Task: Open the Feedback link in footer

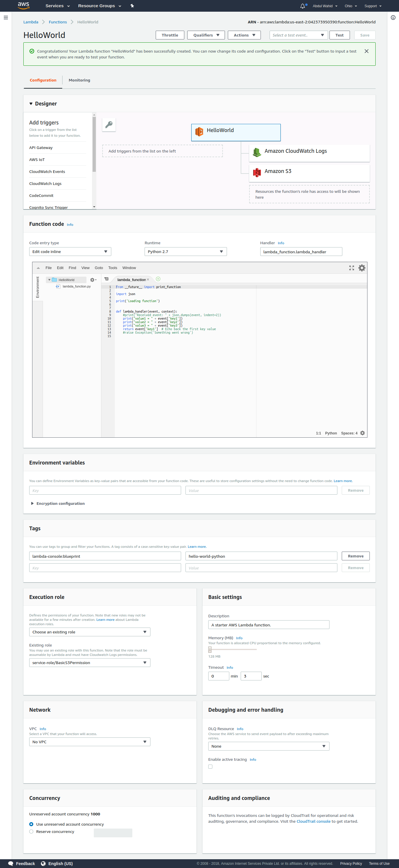Action: (x=22, y=864)
